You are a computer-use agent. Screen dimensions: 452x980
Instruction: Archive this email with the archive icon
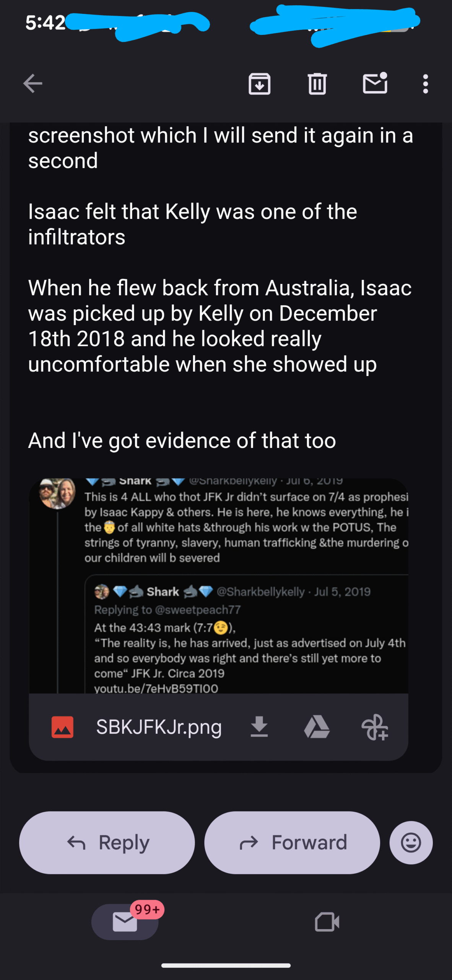tap(260, 83)
